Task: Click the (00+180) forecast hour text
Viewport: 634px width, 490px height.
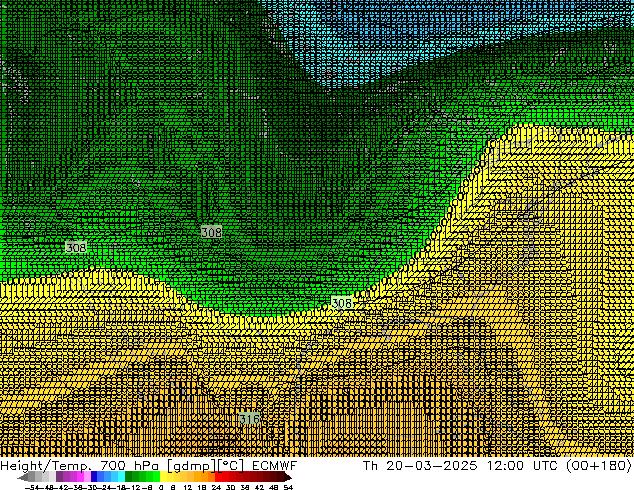Action: click(x=599, y=466)
